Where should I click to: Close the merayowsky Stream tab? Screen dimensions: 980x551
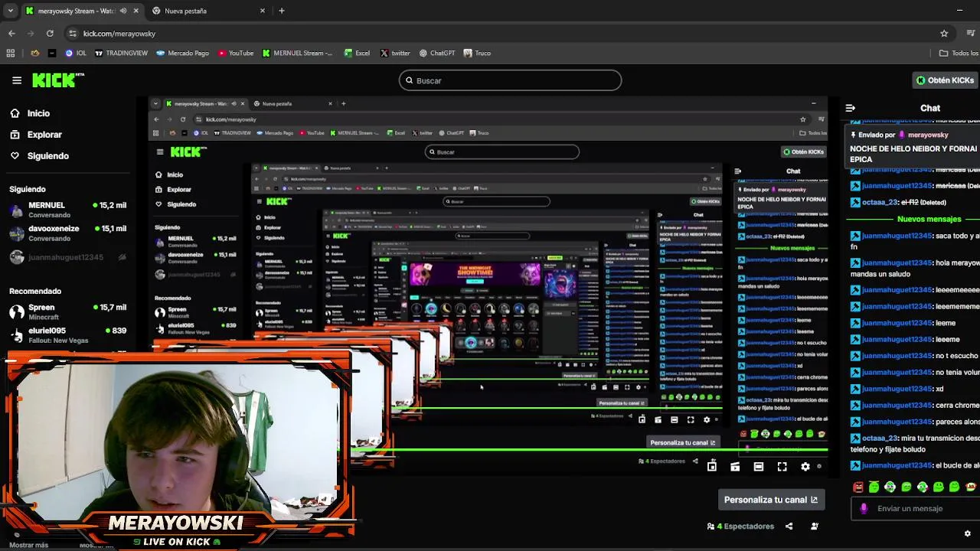tap(136, 11)
